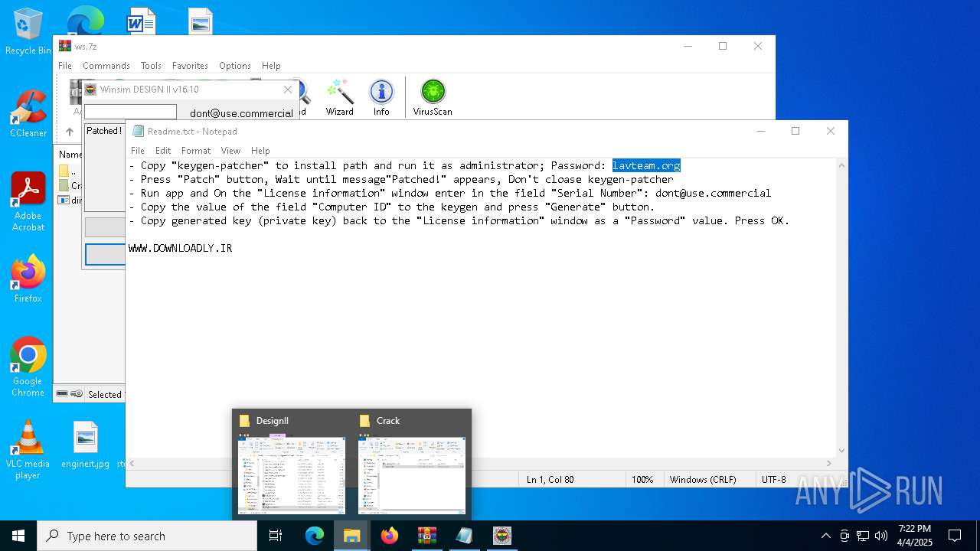Run VirusScan from WinRAR toolbar
The width and height of the screenshot is (980, 551).
click(x=433, y=97)
